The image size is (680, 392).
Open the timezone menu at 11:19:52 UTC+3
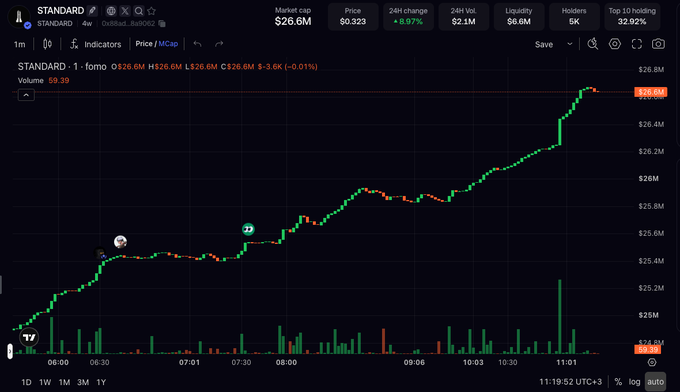tap(570, 382)
